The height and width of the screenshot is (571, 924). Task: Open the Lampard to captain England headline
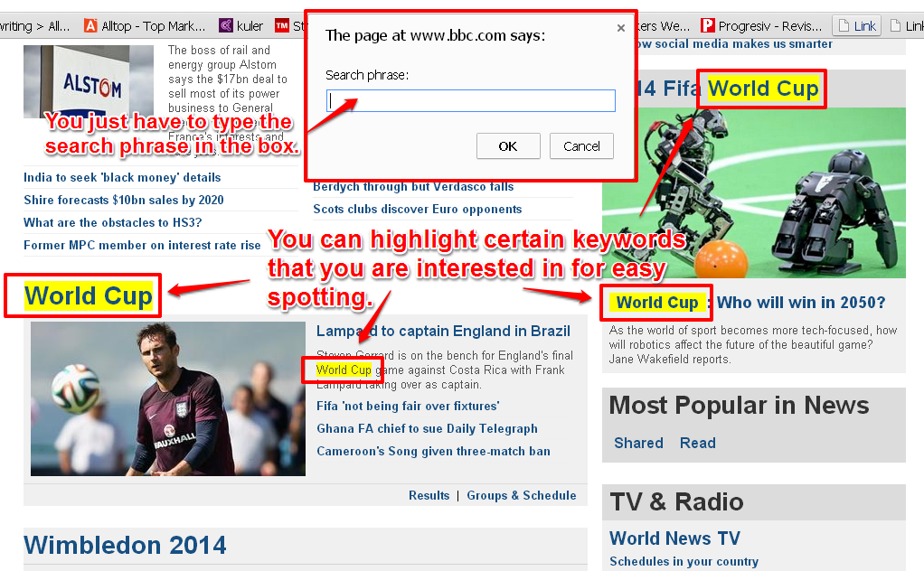point(443,332)
